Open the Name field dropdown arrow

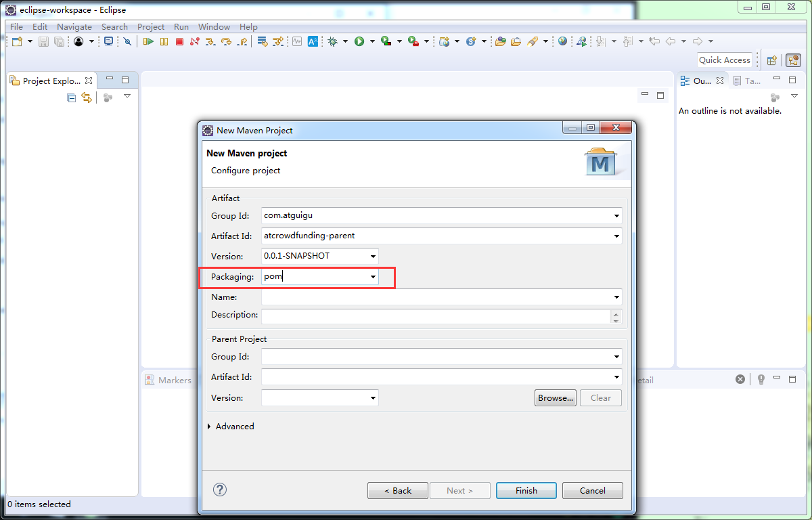pos(616,297)
